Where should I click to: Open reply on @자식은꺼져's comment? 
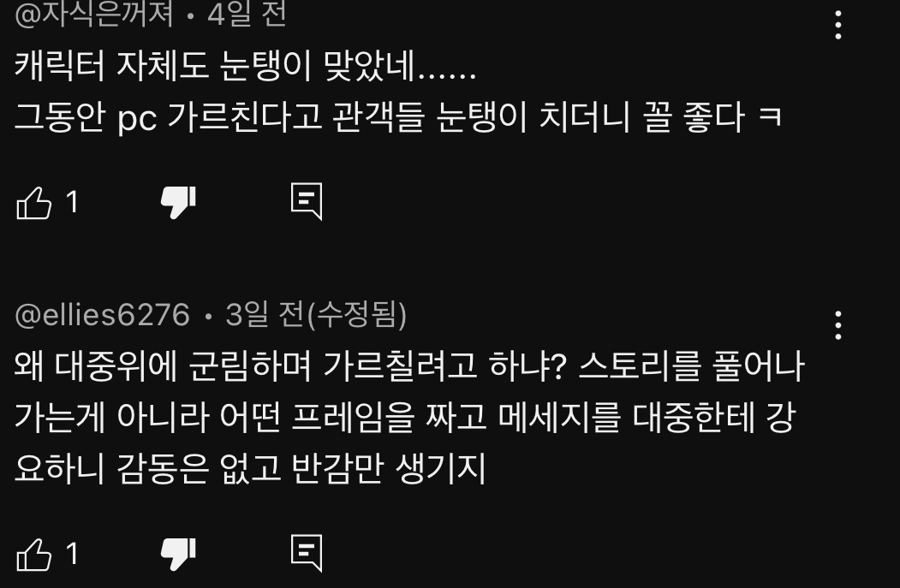tap(307, 201)
